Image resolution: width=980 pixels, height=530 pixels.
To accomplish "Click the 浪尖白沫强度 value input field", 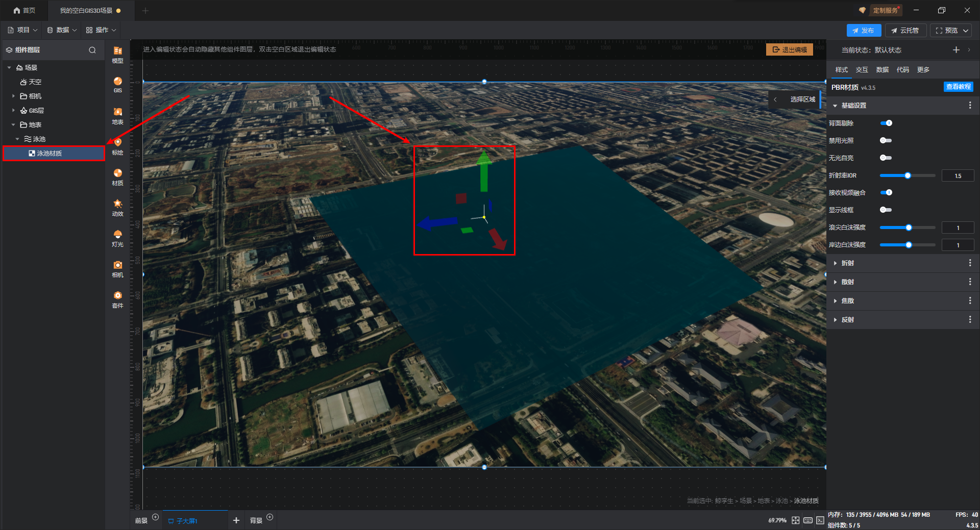I will point(958,228).
